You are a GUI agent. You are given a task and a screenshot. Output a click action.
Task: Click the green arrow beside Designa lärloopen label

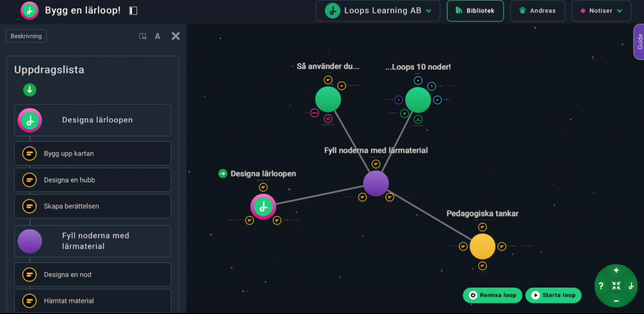click(223, 173)
